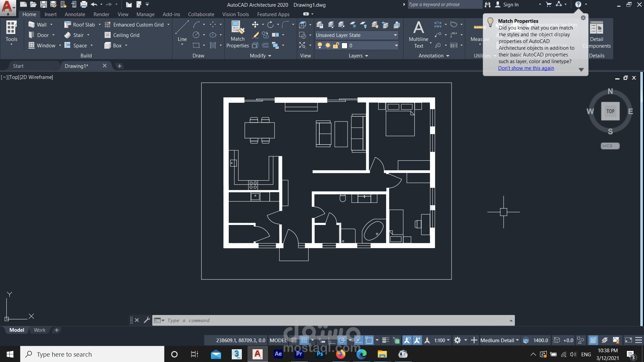Select the Fillet tool in Modify panel
This screenshot has width=644, height=362.
285,25
